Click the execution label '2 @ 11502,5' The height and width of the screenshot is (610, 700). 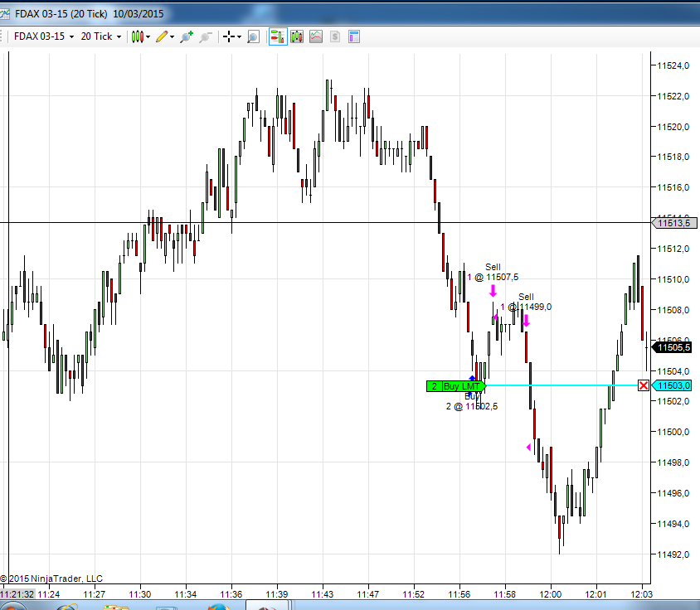click(x=472, y=406)
